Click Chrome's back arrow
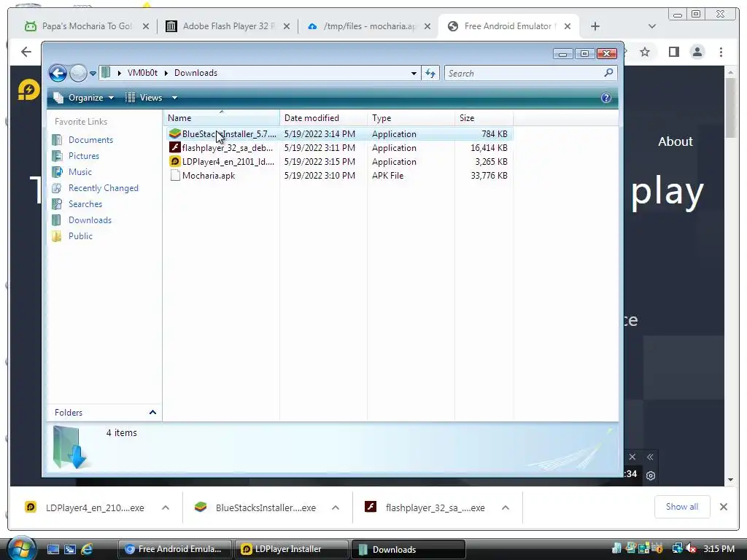This screenshot has width=747, height=560. 26,52
